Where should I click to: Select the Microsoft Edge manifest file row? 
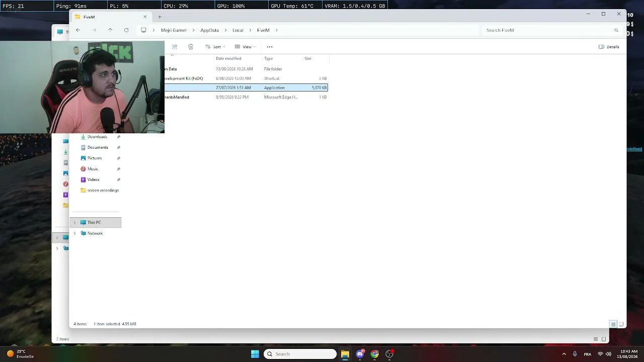coord(246,97)
